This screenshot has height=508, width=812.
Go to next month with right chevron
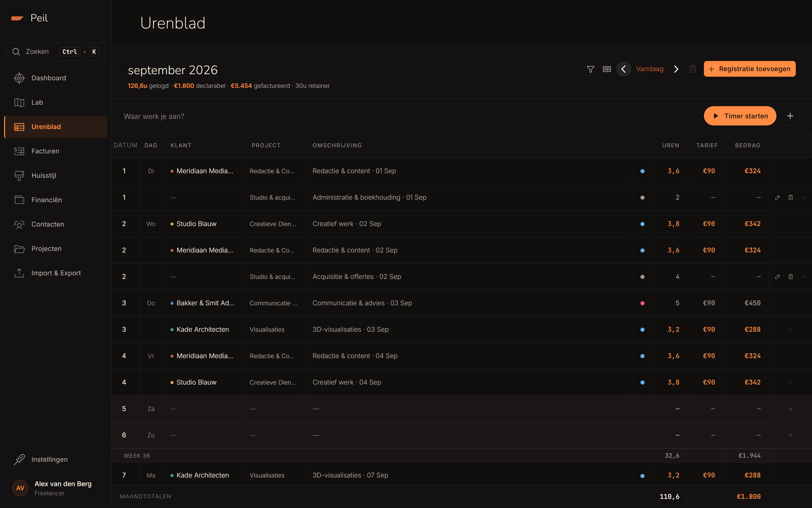tap(676, 69)
